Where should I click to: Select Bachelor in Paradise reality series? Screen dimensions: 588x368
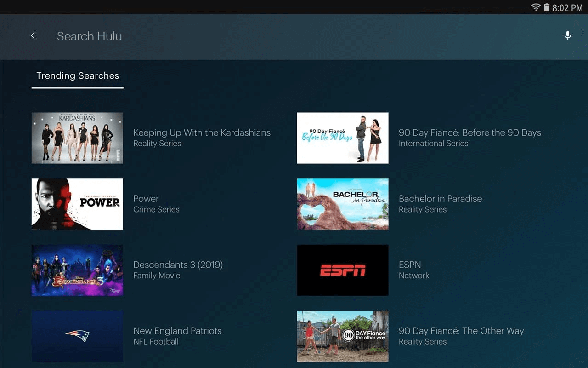click(x=440, y=199)
